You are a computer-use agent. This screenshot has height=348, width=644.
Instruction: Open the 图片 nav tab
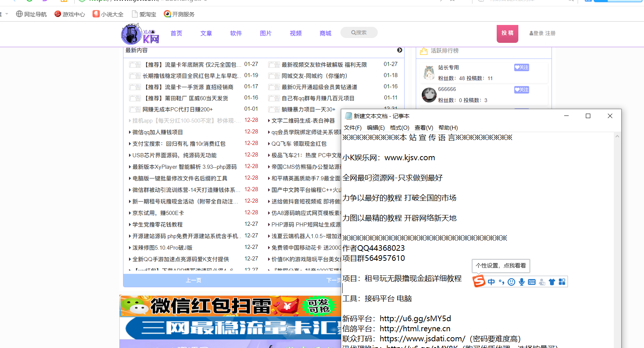pyautogui.click(x=266, y=34)
